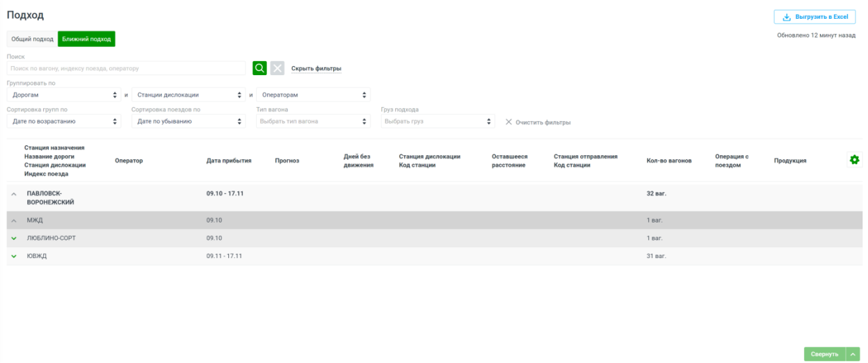Open table column settings gear icon

click(854, 160)
